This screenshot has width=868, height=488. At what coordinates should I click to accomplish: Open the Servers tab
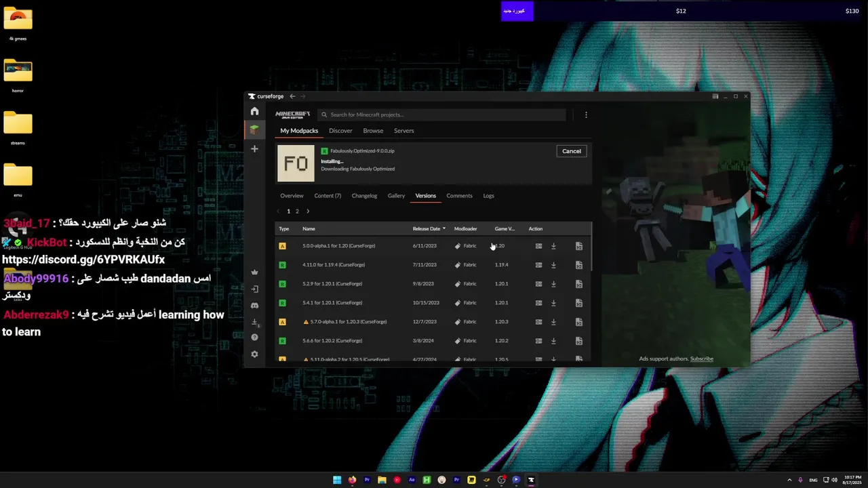[x=403, y=131]
